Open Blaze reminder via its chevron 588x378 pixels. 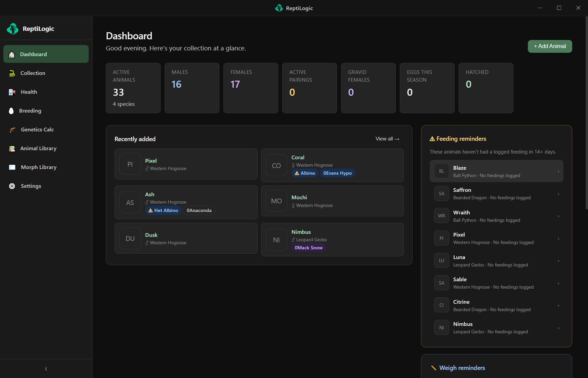tap(558, 171)
